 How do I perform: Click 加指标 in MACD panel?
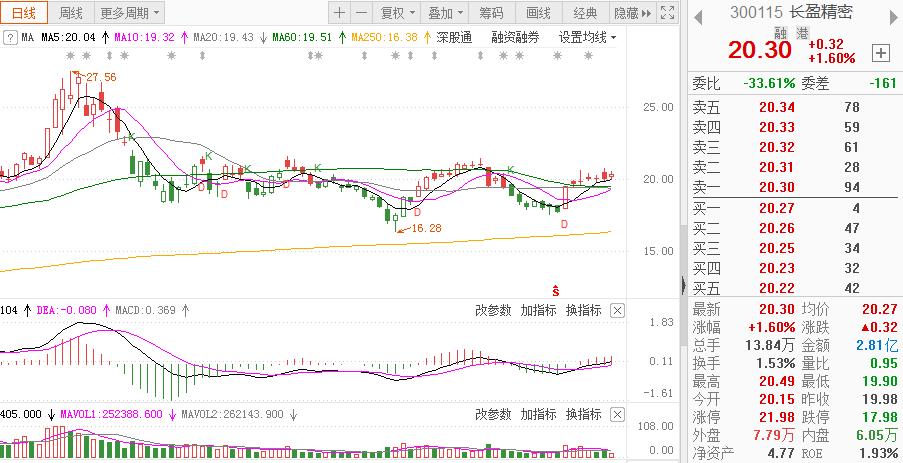[x=538, y=311]
